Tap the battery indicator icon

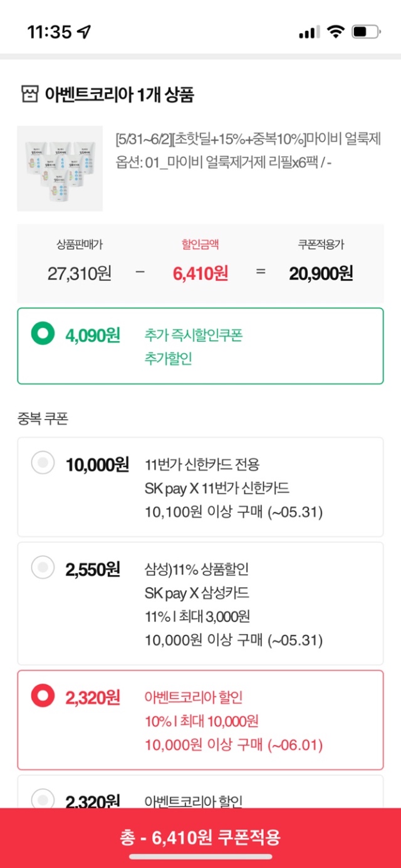pyautogui.click(x=366, y=32)
